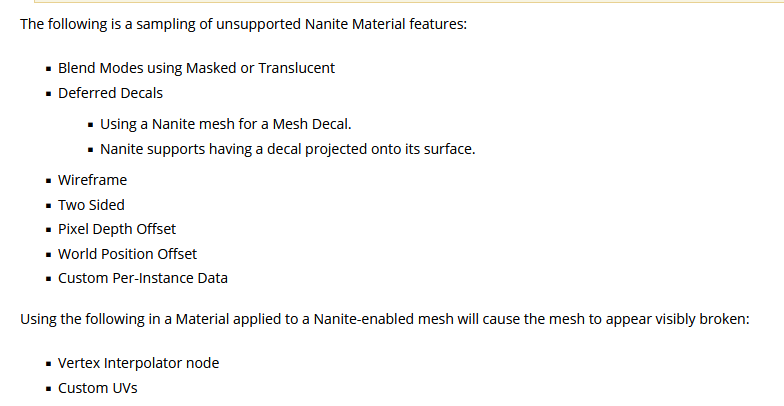
Task: Click the bullet marker beside Pixel Depth Offset
Action: pos(48,230)
